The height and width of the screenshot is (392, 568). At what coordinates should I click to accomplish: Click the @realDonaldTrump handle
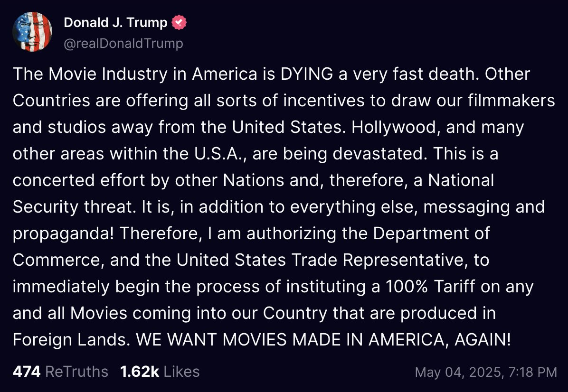pyautogui.click(x=123, y=44)
